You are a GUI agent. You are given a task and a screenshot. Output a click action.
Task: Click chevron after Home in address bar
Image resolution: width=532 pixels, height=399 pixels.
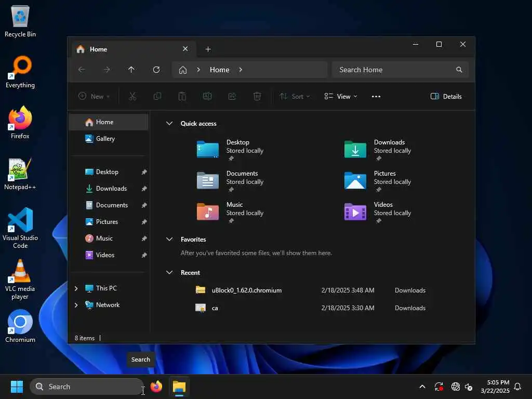tap(241, 70)
